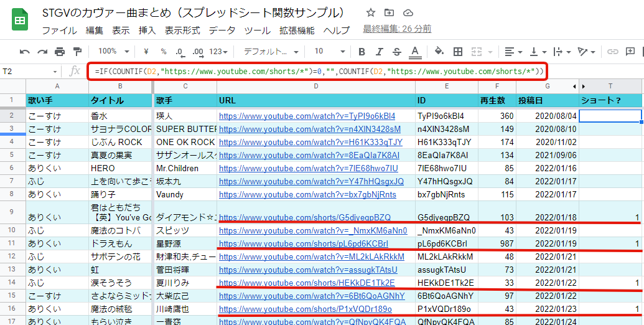Open the 拡張機能 menu
Screen dimensions: 644x325
coord(297,30)
